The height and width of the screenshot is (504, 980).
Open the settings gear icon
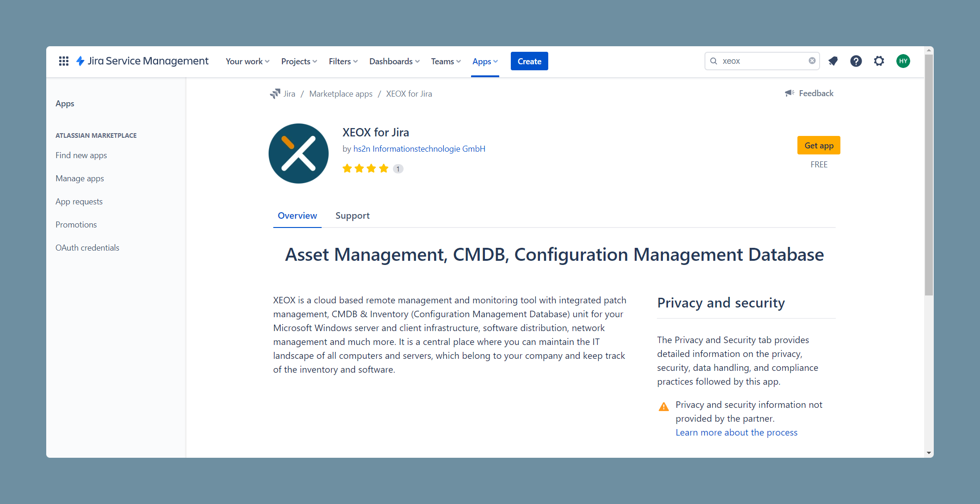click(x=879, y=61)
